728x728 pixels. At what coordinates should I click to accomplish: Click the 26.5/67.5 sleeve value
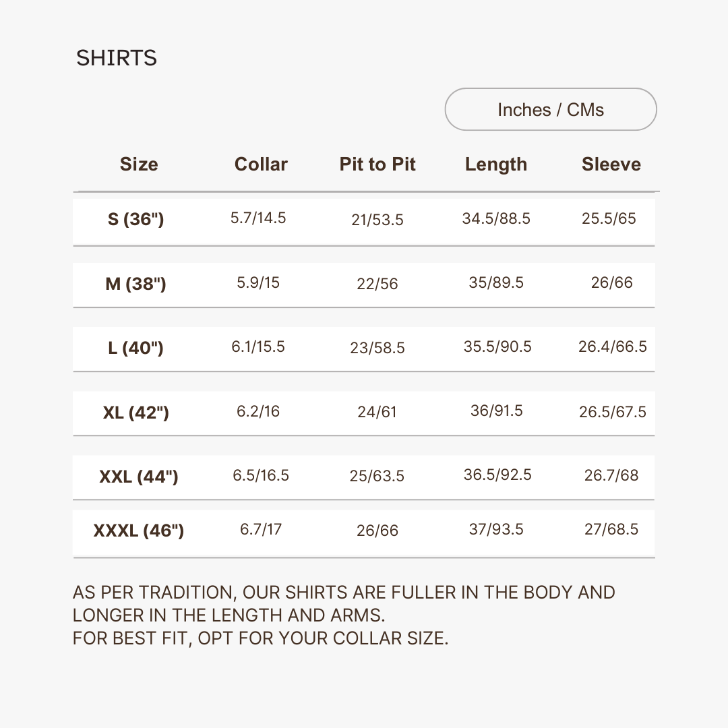(612, 412)
